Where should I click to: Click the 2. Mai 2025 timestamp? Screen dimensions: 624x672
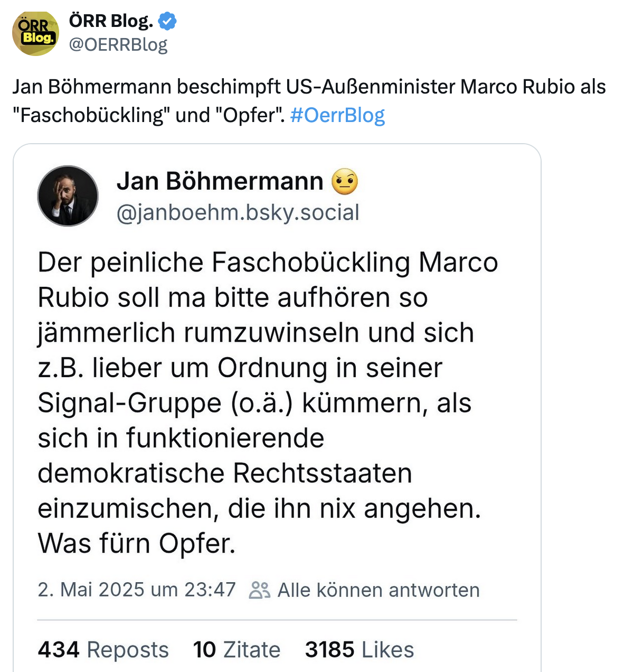pos(136,590)
